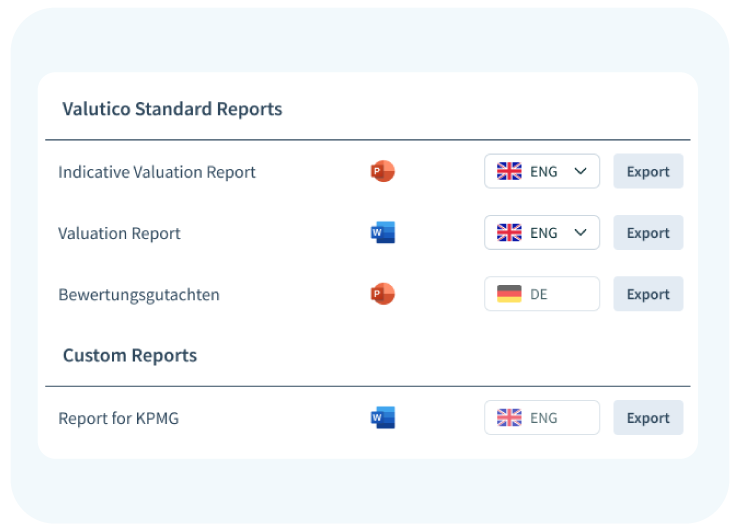Expand language chevron for Indicative Valuation Report
Image resolution: width=740 pixels, height=530 pixels.
pyautogui.click(x=580, y=172)
